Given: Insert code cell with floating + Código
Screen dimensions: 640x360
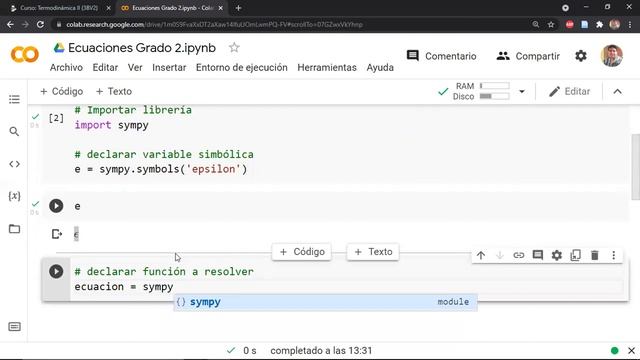Looking at the screenshot, I should [302, 252].
